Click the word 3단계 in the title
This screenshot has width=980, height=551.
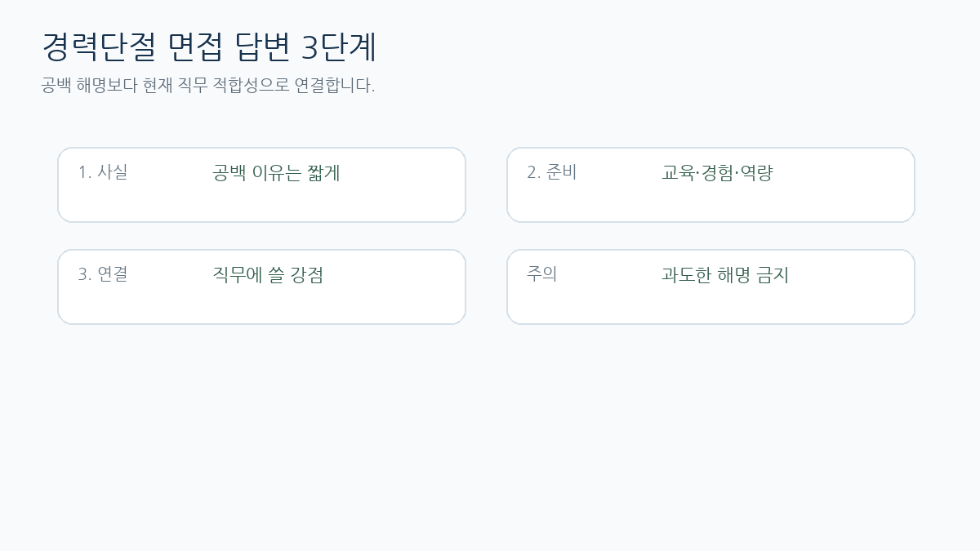pyautogui.click(x=339, y=47)
